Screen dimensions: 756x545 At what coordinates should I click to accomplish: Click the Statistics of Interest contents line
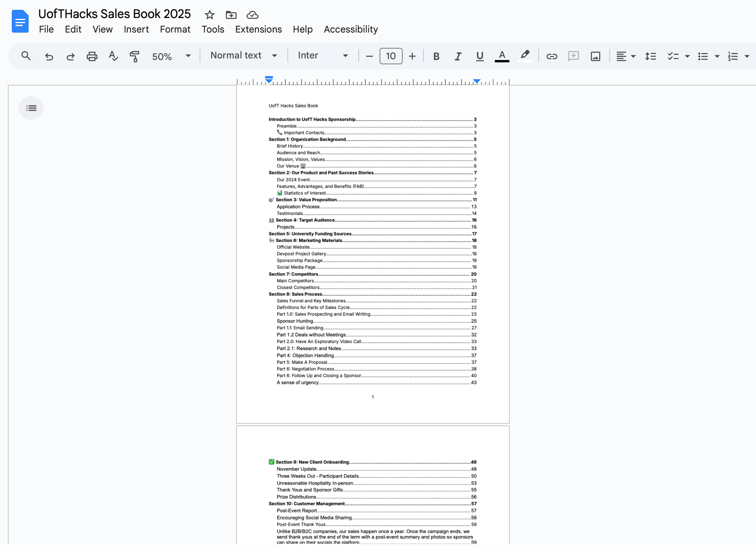376,193
